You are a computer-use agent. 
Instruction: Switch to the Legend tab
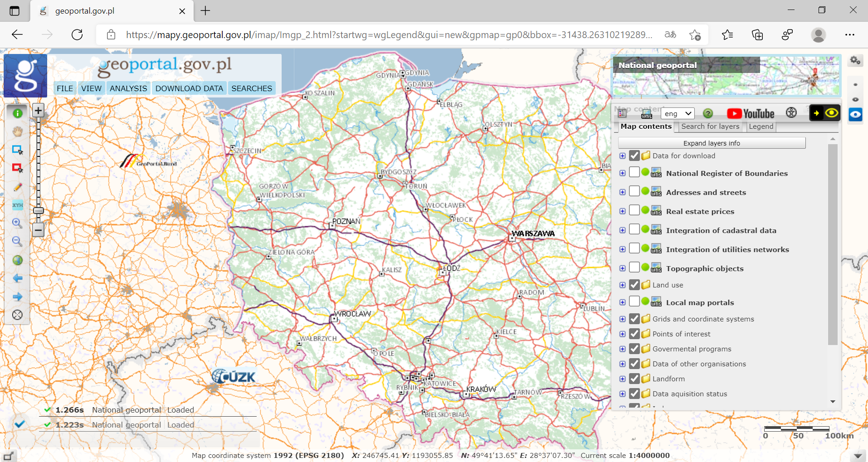point(761,126)
